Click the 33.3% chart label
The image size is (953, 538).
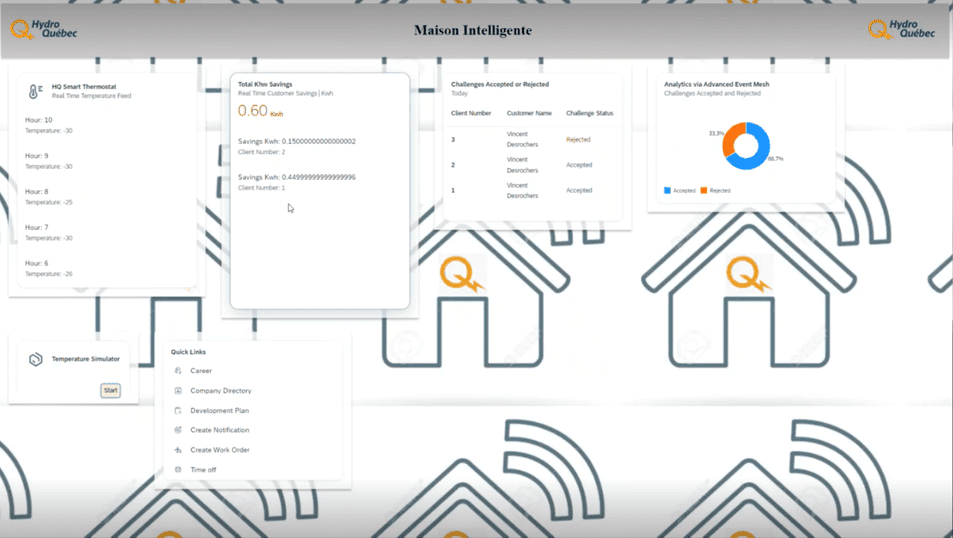(716, 133)
